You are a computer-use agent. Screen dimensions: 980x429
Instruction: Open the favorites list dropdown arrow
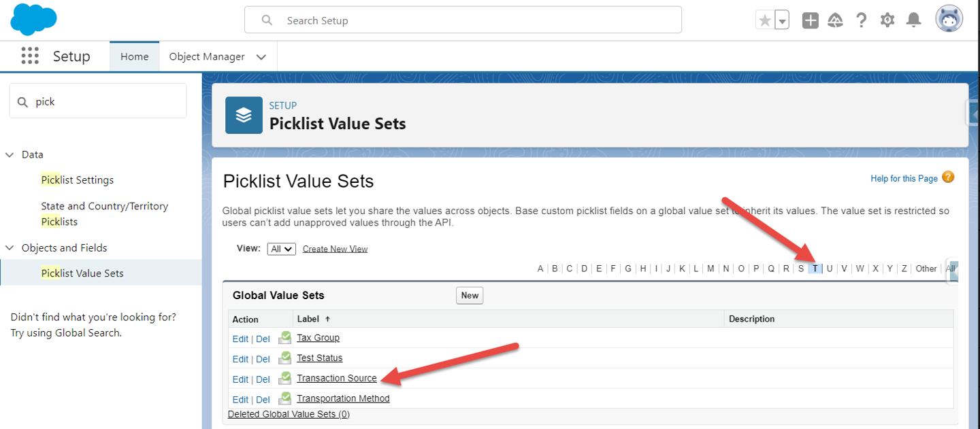[782, 20]
